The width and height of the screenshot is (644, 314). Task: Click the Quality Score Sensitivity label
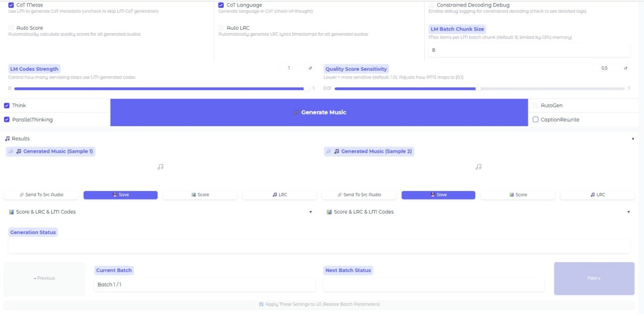(356, 69)
